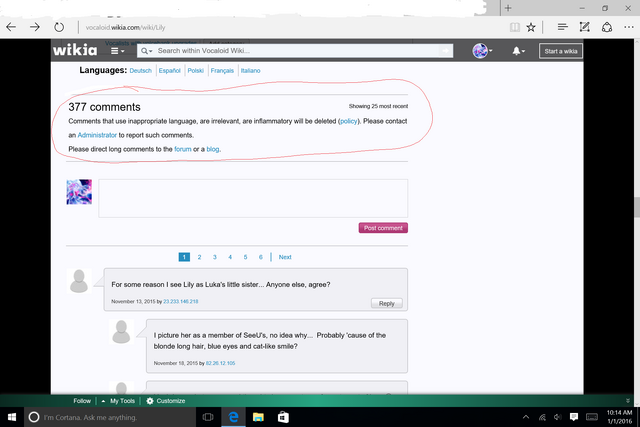Go to comments page 6

click(x=260, y=257)
